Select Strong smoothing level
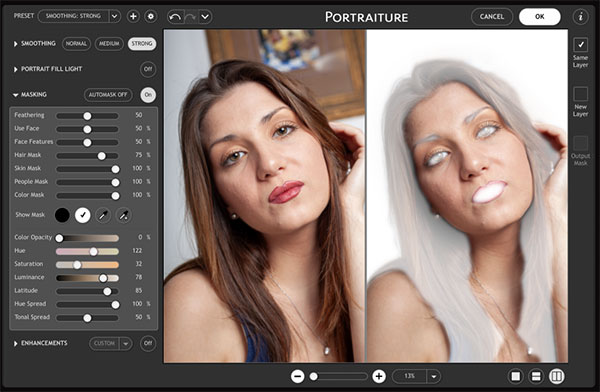 click(142, 44)
